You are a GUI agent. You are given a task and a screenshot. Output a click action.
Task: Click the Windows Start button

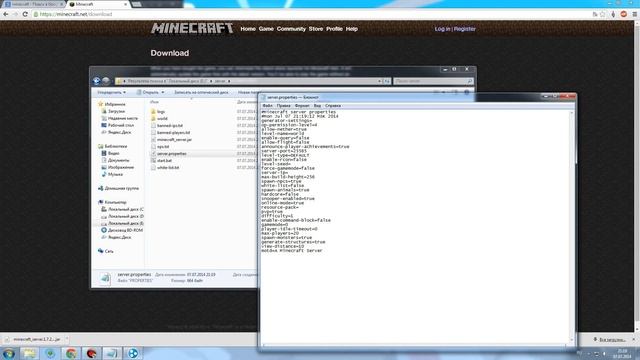pos(9,353)
